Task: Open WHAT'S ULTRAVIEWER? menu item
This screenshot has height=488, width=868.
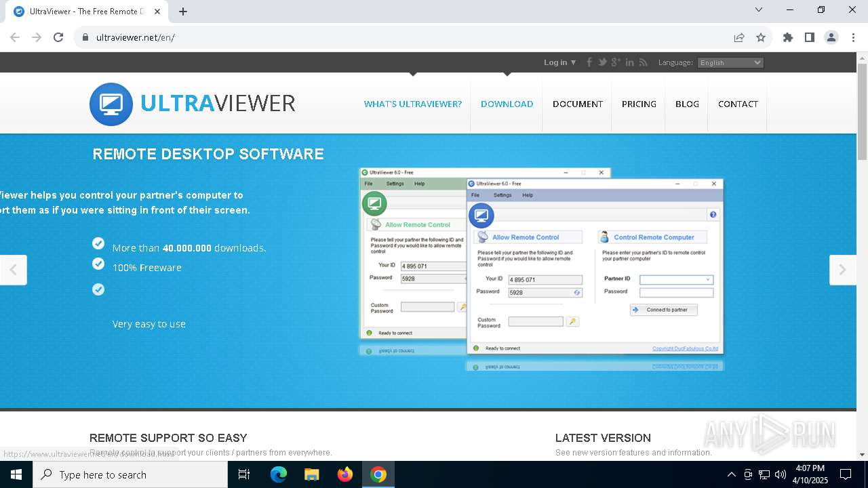Action: pyautogui.click(x=412, y=104)
